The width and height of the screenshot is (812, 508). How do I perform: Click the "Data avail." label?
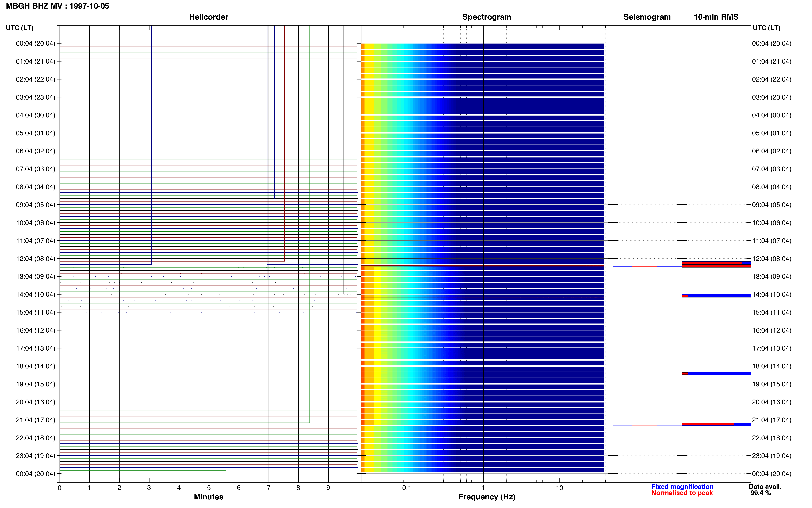[x=765, y=486]
